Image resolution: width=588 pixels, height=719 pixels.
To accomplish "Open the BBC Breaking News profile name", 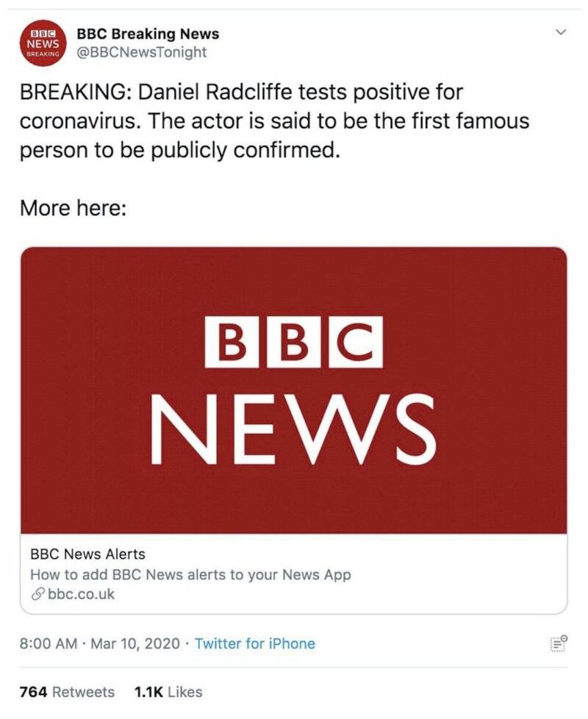I will 148,34.
